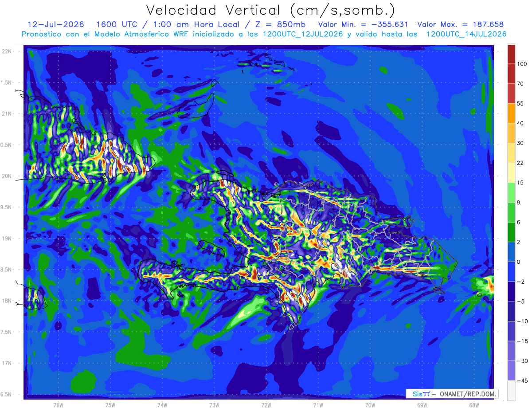Click the title 'Velocidad Vertical (cm/s,somb.)'
Screen dimensions: 532x411
tap(270, 10)
